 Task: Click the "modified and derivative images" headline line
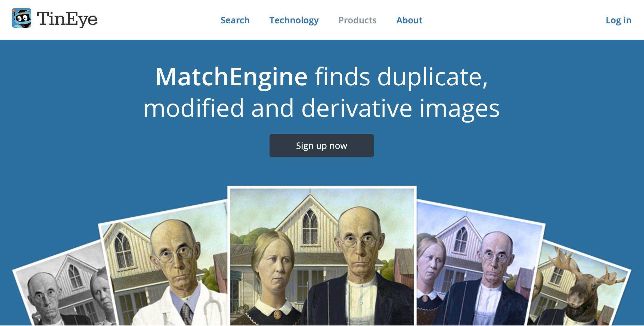[321, 108]
